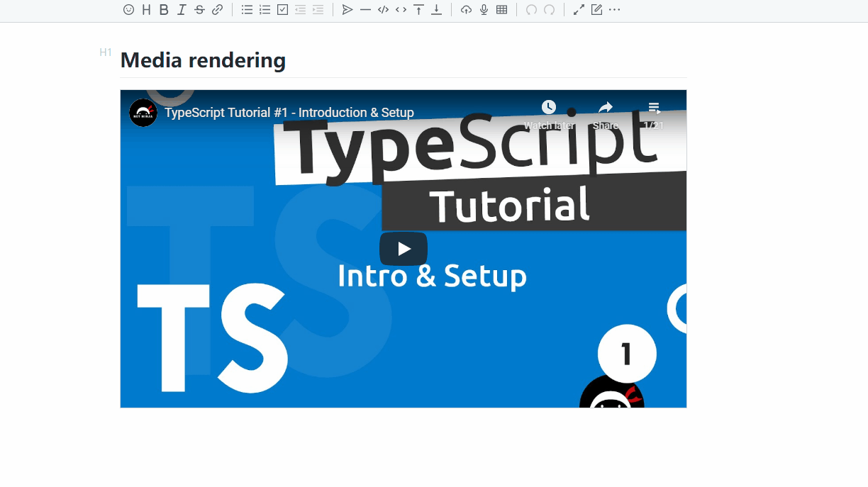
Task: Click the redo arrow
Action: (x=549, y=10)
